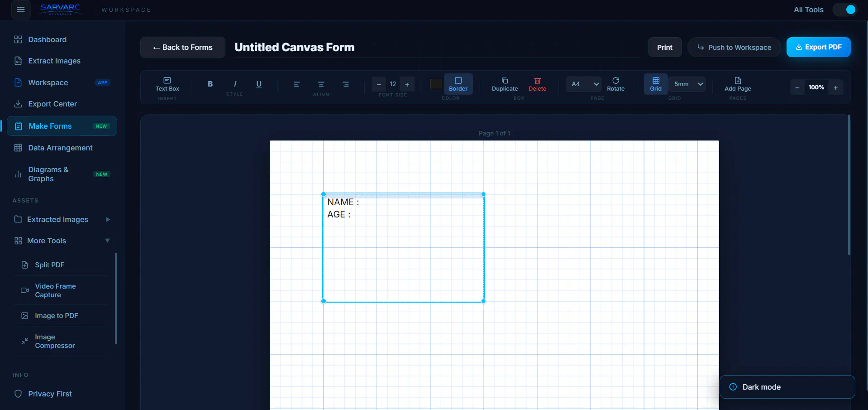The height and width of the screenshot is (410, 868).
Task: Open Data Arrangement in sidebar
Action: pyautogui.click(x=62, y=148)
